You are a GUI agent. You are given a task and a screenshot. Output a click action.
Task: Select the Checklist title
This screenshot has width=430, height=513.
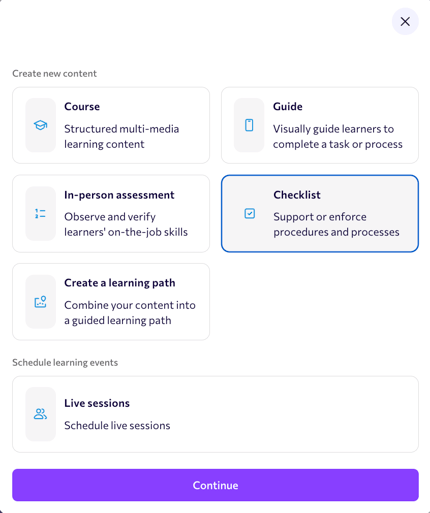tap(297, 195)
